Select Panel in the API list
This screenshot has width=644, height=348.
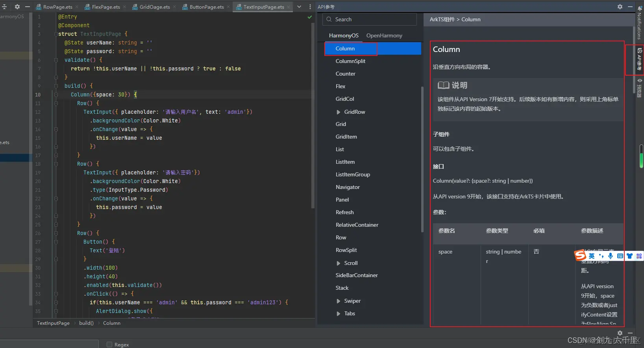342,200
